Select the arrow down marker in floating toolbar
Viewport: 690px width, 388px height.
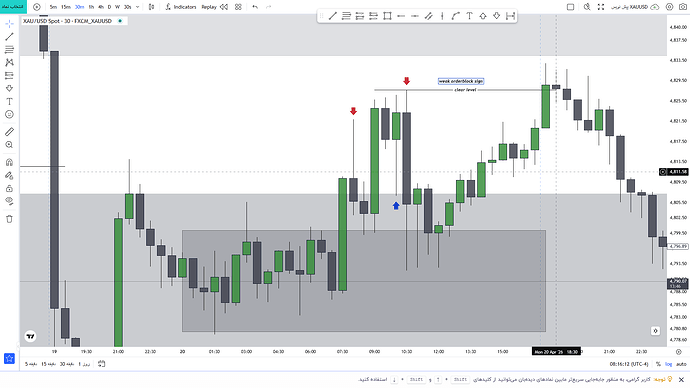pos(496,16)
